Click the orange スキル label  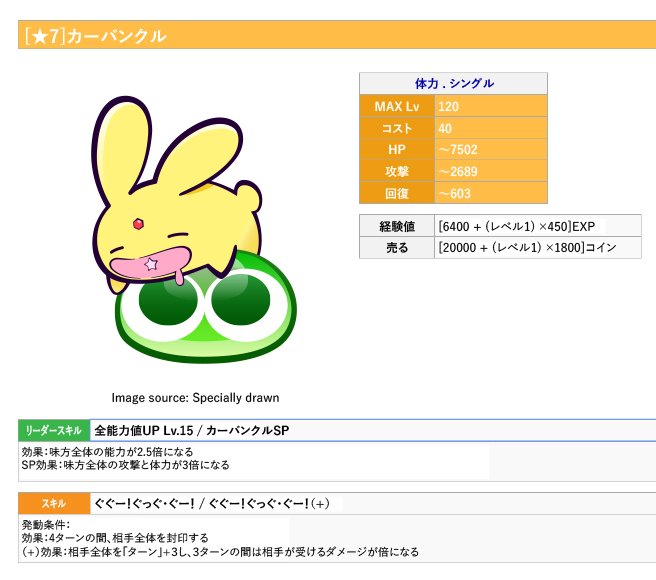pyautogui.click(x=54, y=503)
